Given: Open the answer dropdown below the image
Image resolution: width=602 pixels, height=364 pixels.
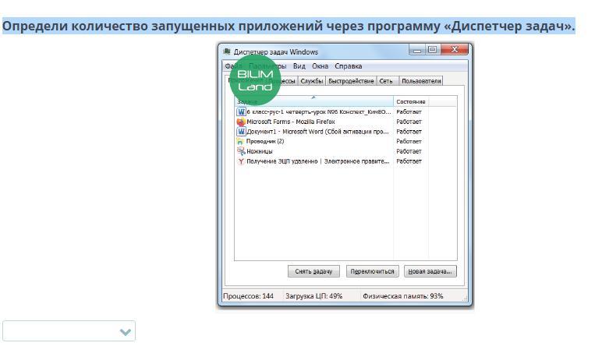Looking at the screenshot, I should pyautogui.click(x=69, y=331).
